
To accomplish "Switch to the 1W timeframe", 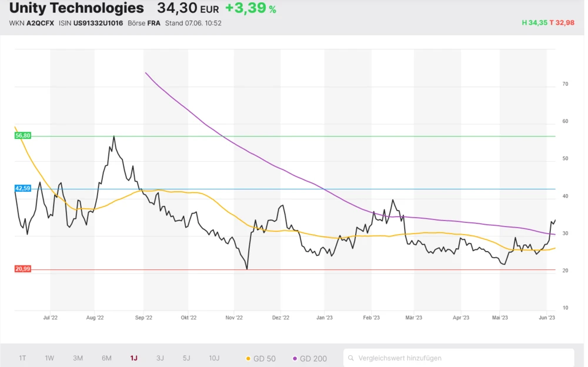I will 49,358.
